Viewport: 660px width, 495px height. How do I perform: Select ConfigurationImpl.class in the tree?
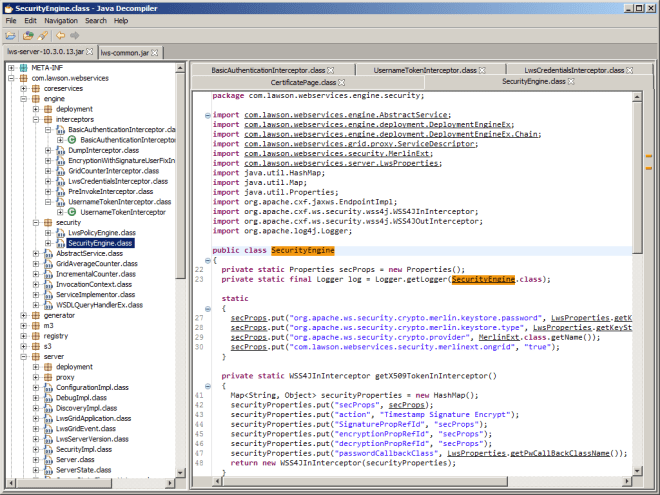point(94,387)
